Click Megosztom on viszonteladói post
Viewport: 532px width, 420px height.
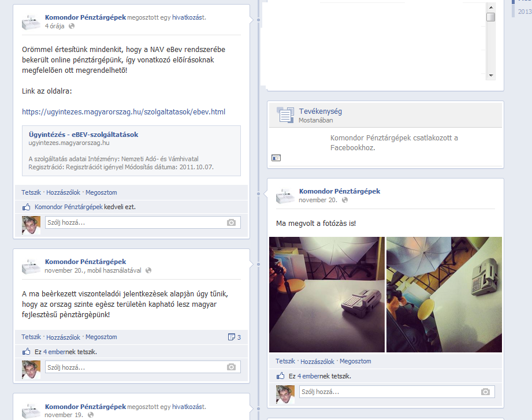tap(101, 337)
